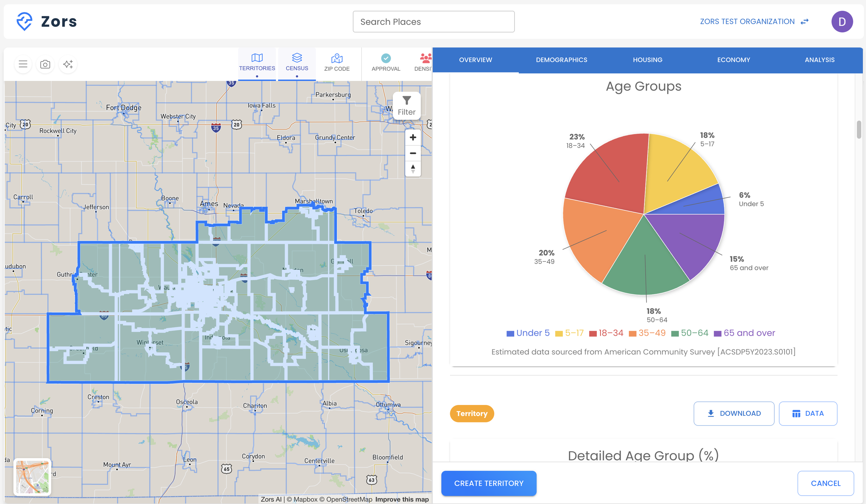Open the Housing tab
Viewport: 866px width, 504px height.
[x=648, y=60]
